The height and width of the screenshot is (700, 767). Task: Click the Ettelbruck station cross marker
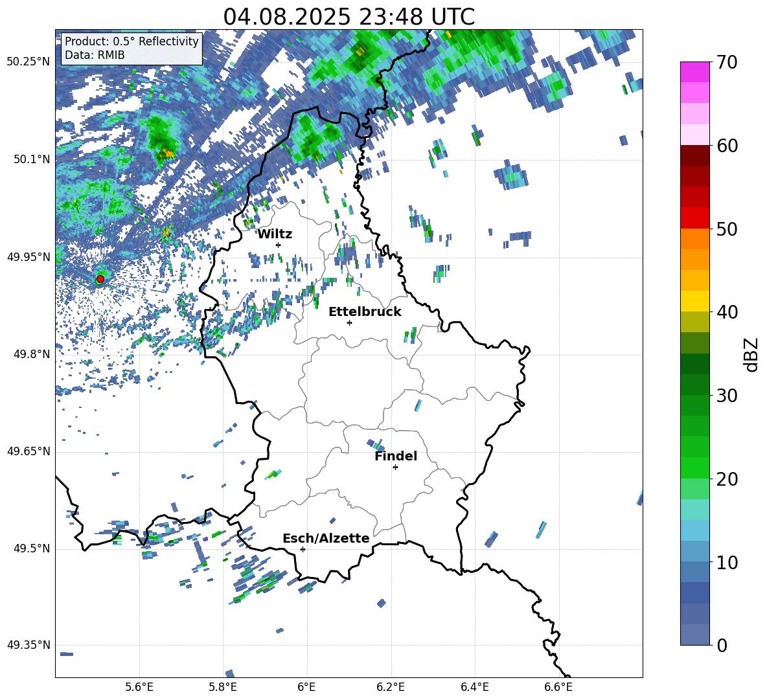point(349,322)
